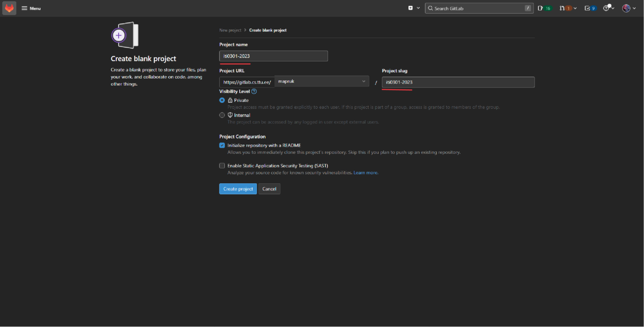This screenshot has height=327, width=644.
Task: Click the slash shortcut key hint in search
Action: [x=528, y=8]
